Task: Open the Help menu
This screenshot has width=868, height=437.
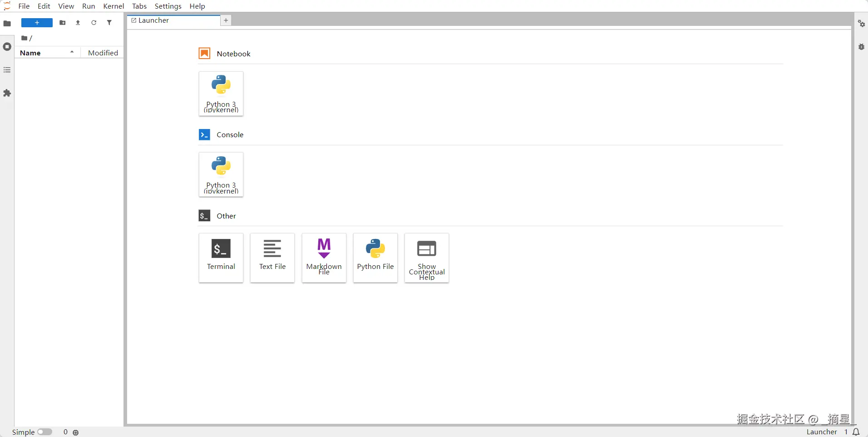Action: tap(197, 6)
